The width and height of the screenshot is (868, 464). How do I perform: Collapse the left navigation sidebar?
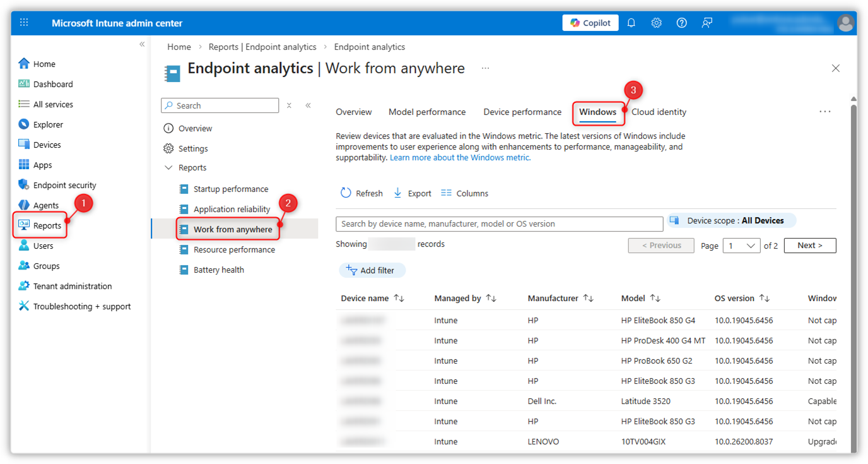(x=142, y=44)
